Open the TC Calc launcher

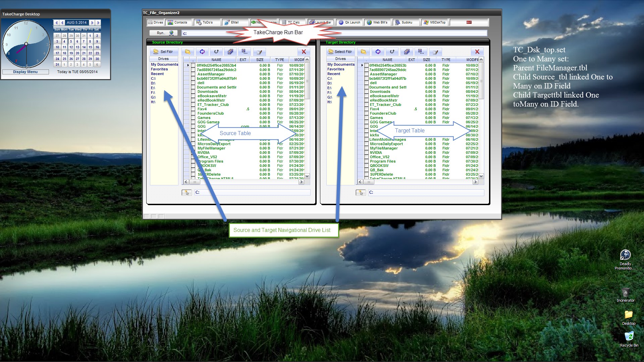point(293,22)
